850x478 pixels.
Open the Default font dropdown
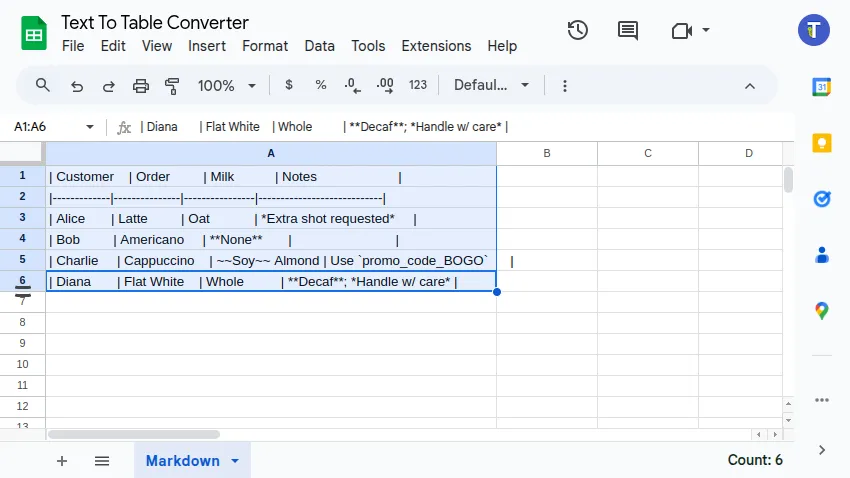pos(491,85)
